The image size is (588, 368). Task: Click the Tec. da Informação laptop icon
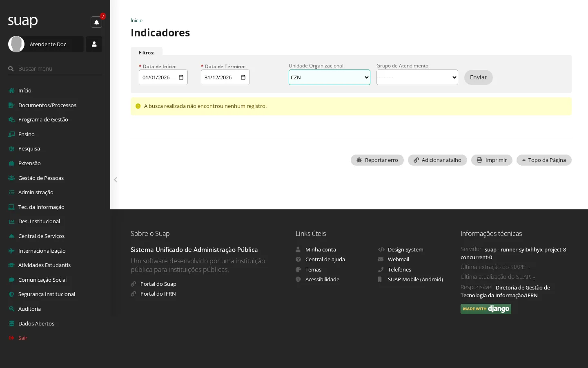pyautogui.click(x=11, y=207)
